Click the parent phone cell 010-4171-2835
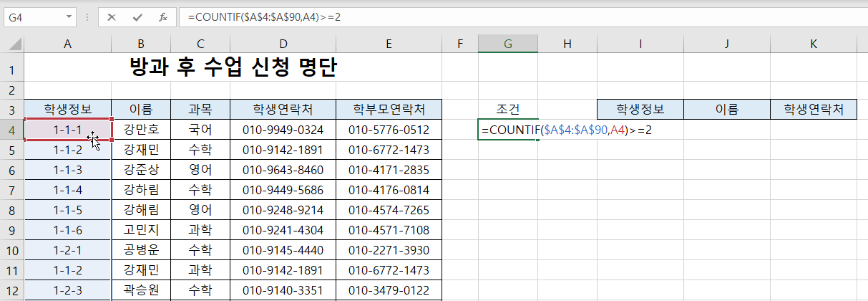This screenshot has height=301, width=868. click(x=389, y=170)
